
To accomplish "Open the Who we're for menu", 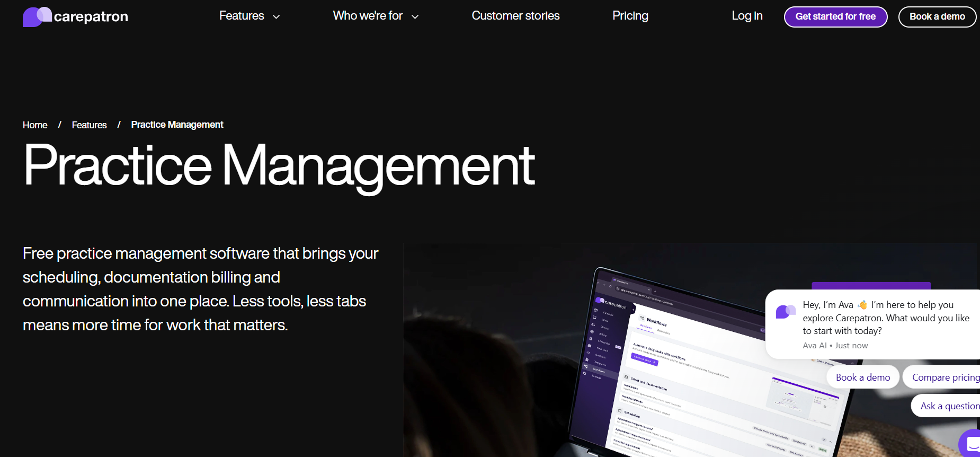I will (x=368, y=16).
